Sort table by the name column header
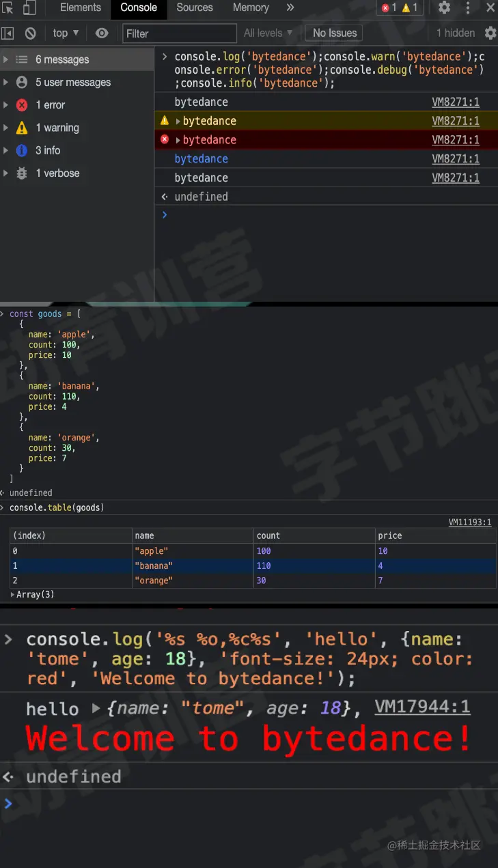Image resolution: width=498 pixels, height=868 pixels. (193, 535)
